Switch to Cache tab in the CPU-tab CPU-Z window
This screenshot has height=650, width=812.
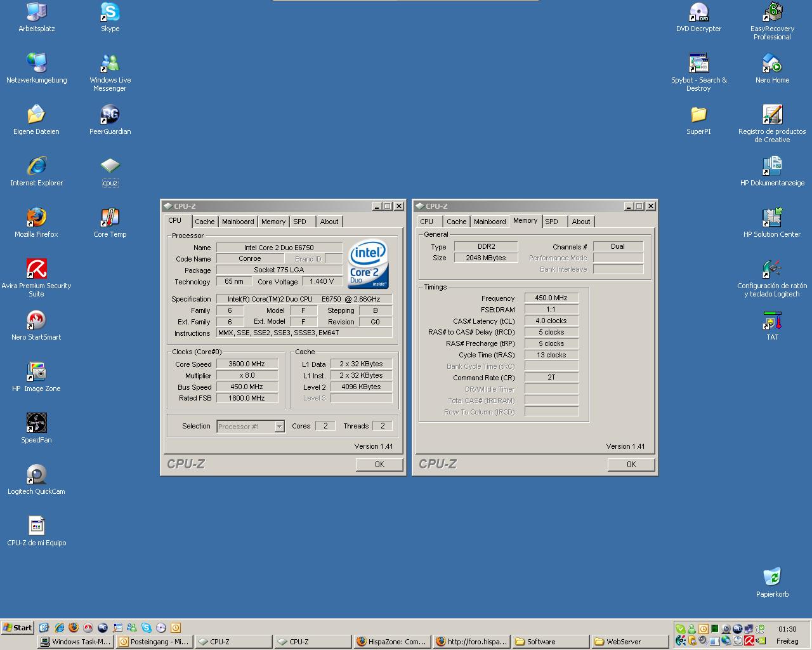coord(204,222)
